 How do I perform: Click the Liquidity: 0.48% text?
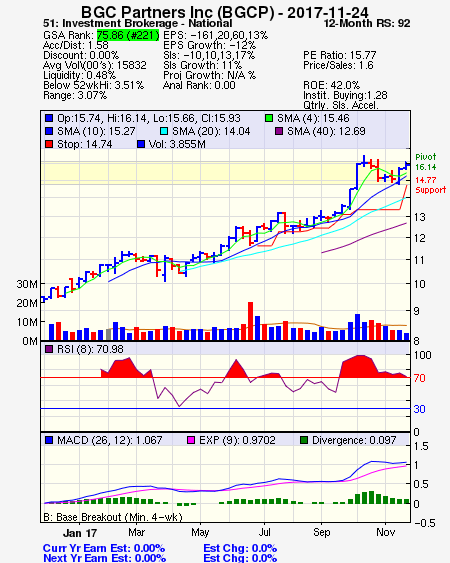click(79, 75)
